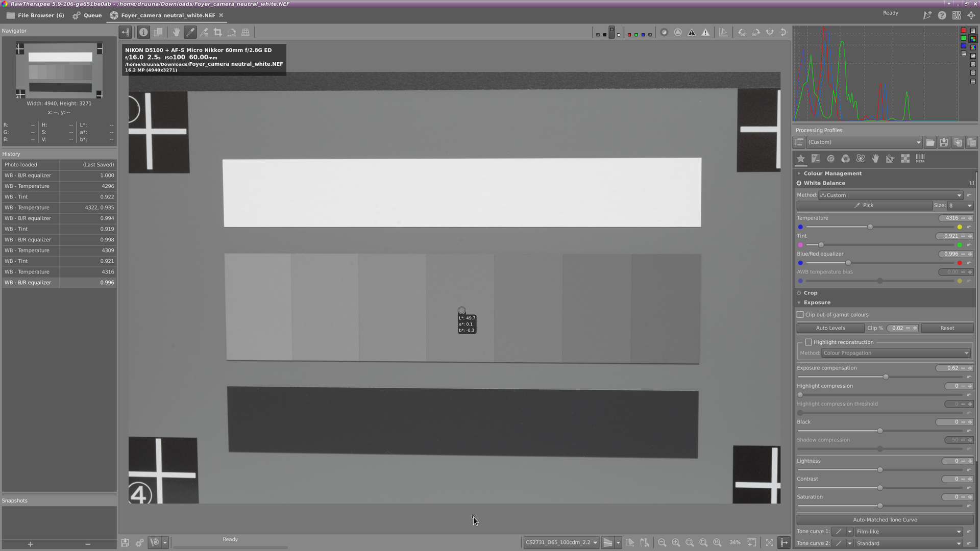The image size is (980, 551).
Task: Open the Colour tools tab
Action: pos(845,159)
